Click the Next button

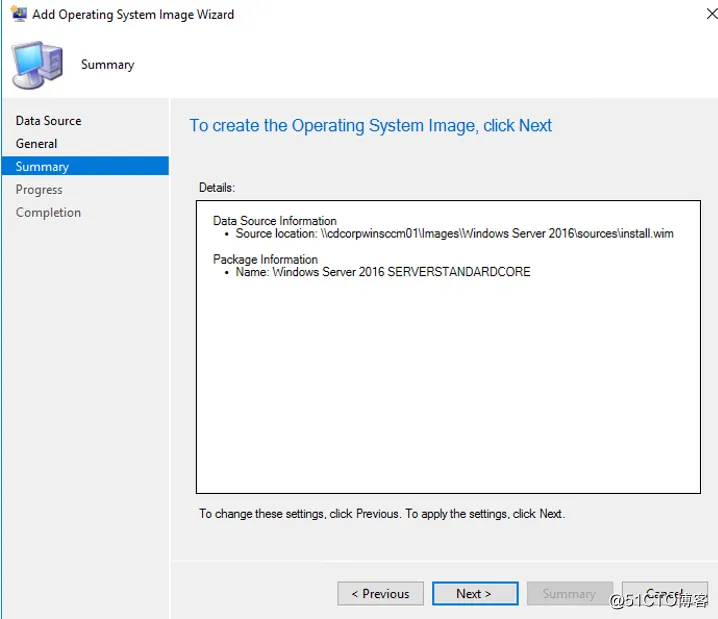[475, 594]
